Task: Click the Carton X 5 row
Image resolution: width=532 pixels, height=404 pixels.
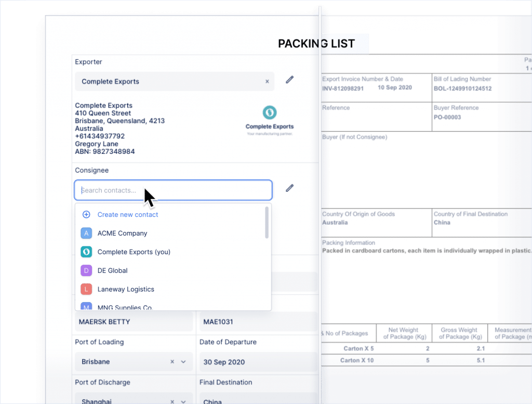Action: [426, 349]
